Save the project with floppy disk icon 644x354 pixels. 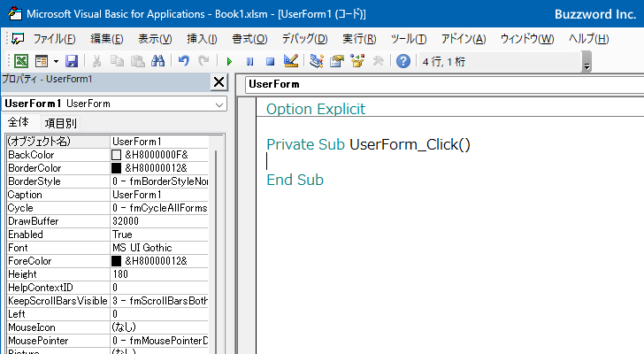[x=72, y=61]
